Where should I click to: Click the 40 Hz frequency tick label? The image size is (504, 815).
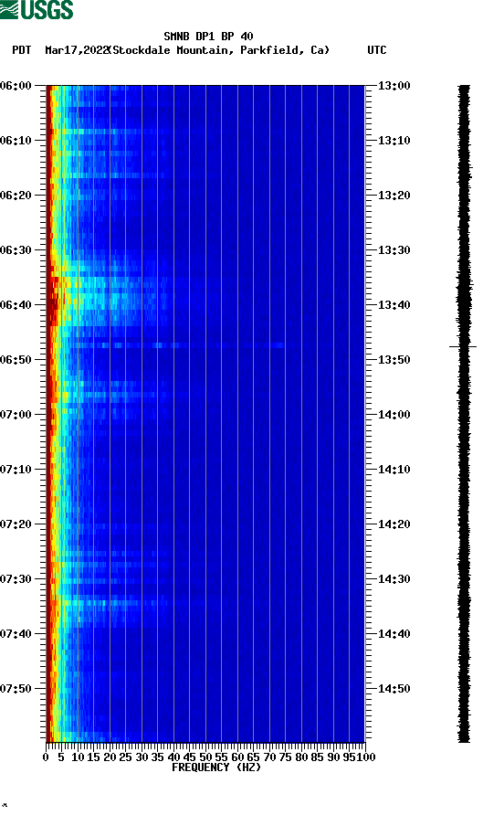click(x=173, y=757)
